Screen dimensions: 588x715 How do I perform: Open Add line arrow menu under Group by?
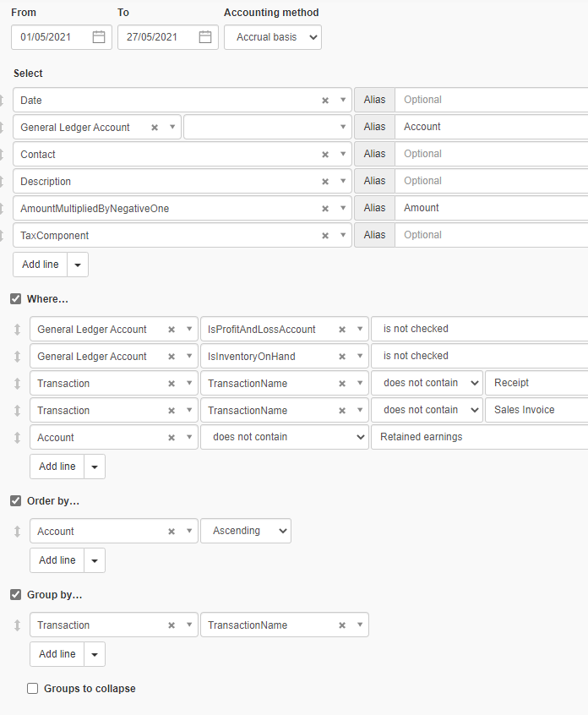point(95,654)
